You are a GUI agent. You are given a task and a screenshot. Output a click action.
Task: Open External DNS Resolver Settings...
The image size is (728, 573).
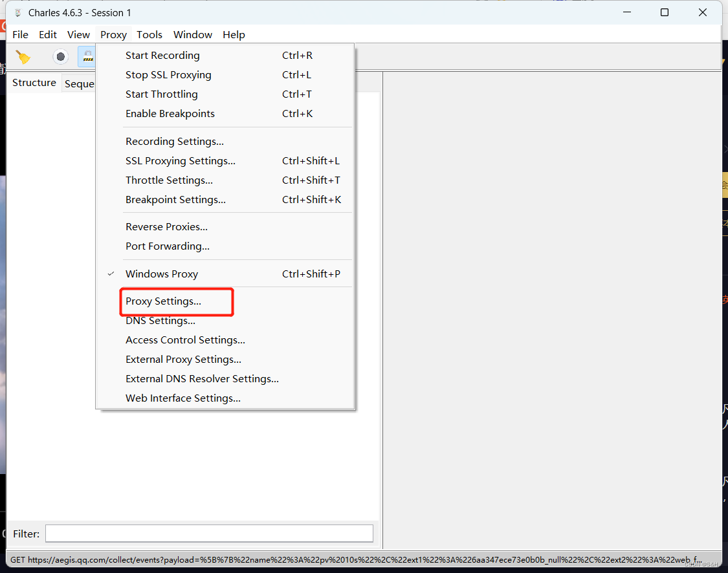(225, 379)
